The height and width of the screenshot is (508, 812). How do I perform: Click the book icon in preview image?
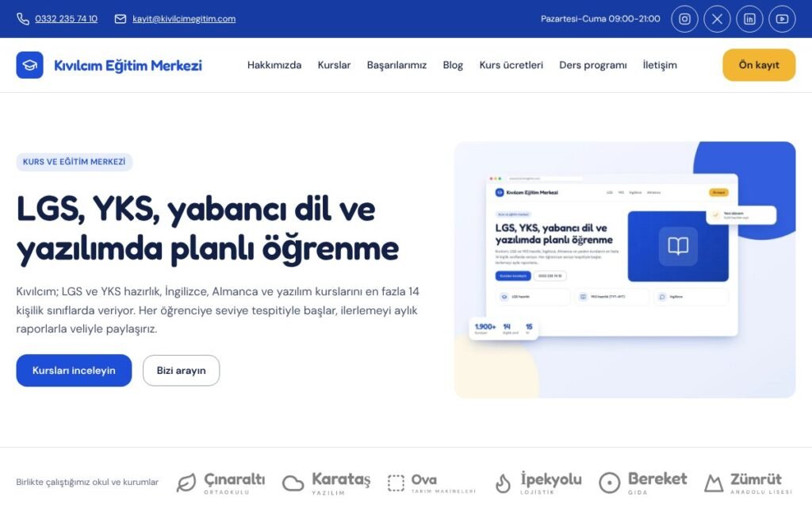678,246
